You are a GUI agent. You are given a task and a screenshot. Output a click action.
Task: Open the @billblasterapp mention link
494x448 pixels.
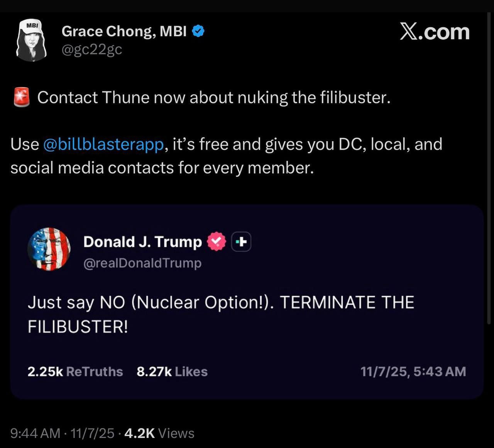[104, 145]
